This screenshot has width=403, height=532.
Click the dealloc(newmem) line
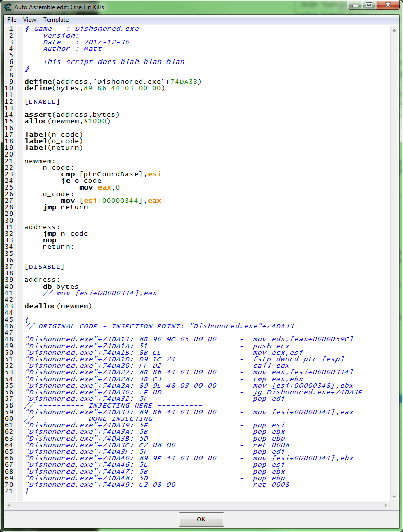click(x=58, y=306)
